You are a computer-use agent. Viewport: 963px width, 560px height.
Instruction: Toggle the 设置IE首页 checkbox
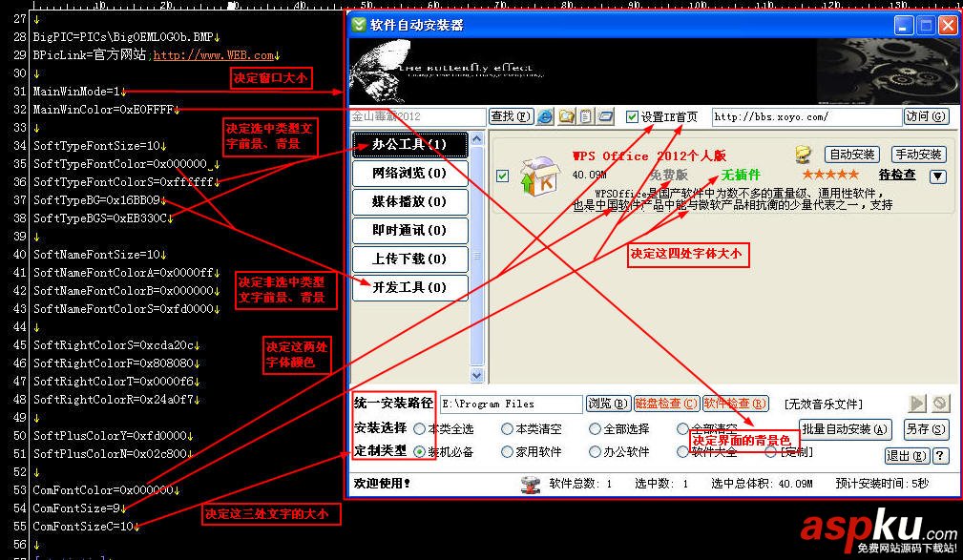(631, 115)
